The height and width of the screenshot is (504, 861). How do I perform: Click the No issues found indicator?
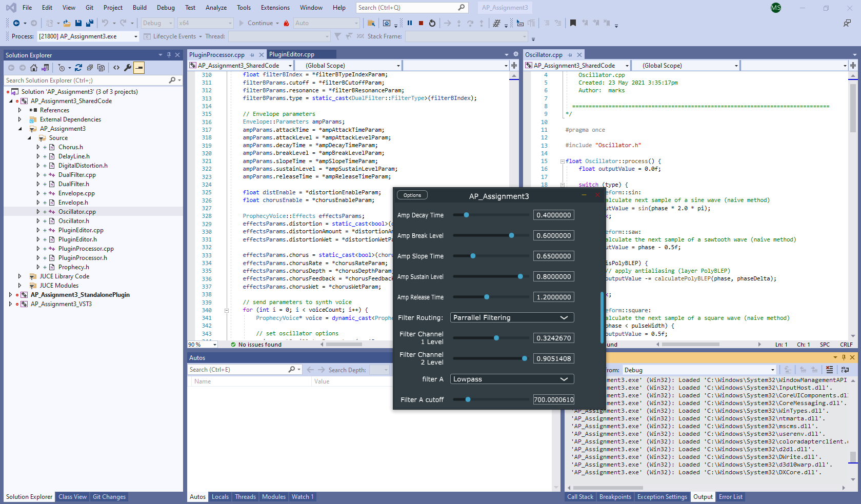point(256,345)
